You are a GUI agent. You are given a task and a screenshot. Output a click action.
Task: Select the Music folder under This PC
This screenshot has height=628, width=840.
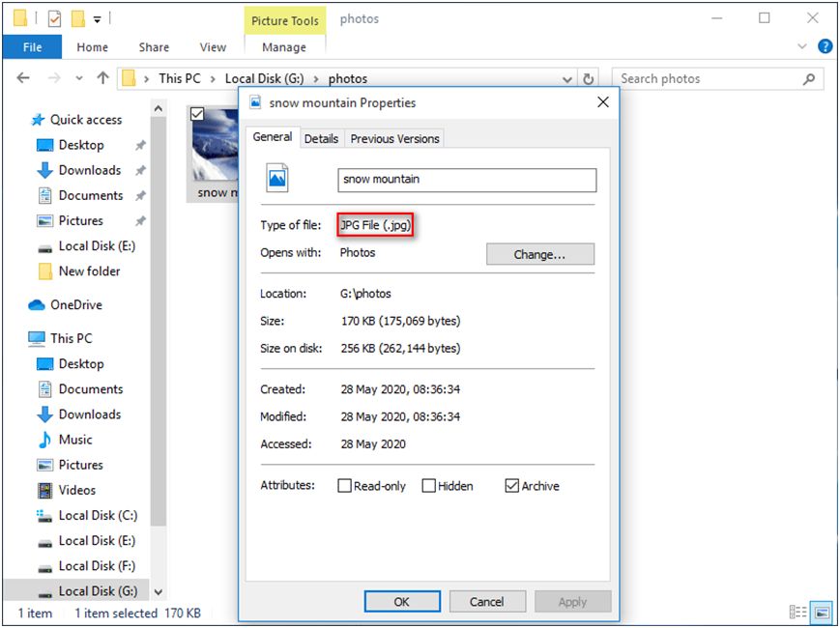pyautogui.click(x=75, y=440)
